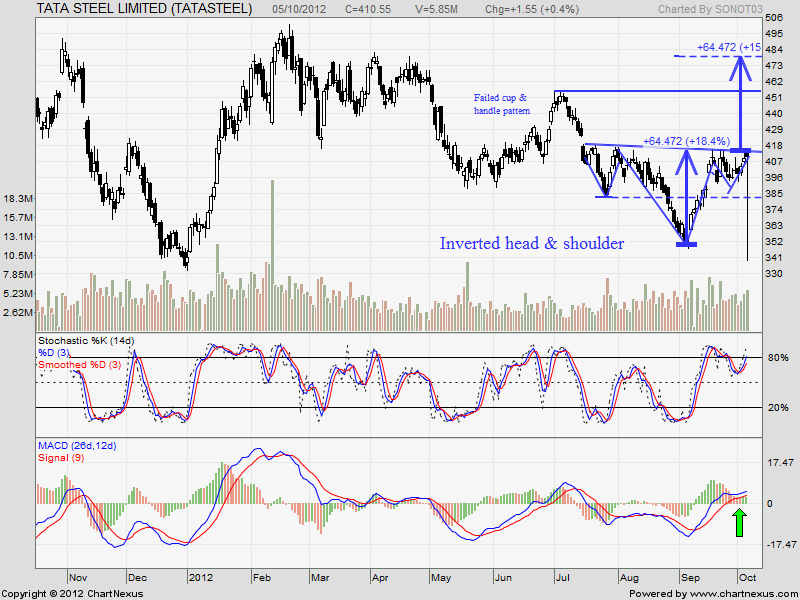Click the TATA STEEL LIMITED (TATASTEEL) title
The image size is (800, 600).
144,9
